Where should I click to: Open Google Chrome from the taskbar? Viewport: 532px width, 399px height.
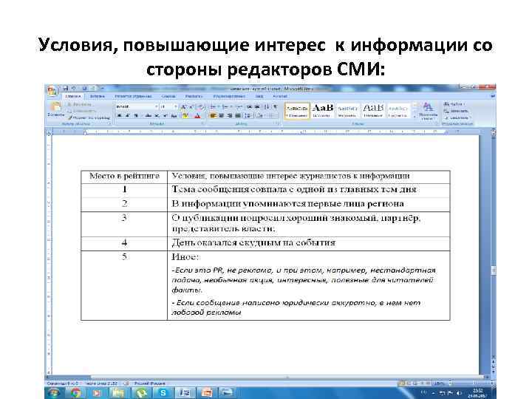(x=76, y=393)
